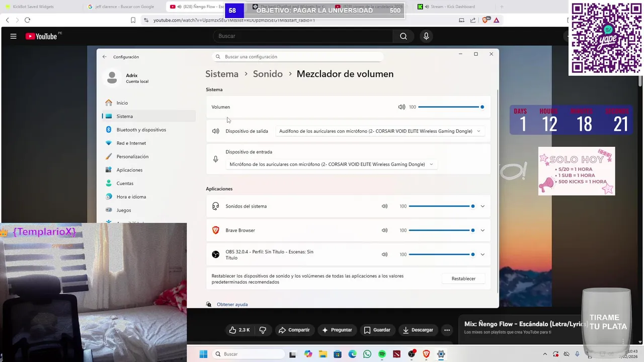
Task: Adjust Sonidos del sistema volume slider
Action: (x=442, y=206)
